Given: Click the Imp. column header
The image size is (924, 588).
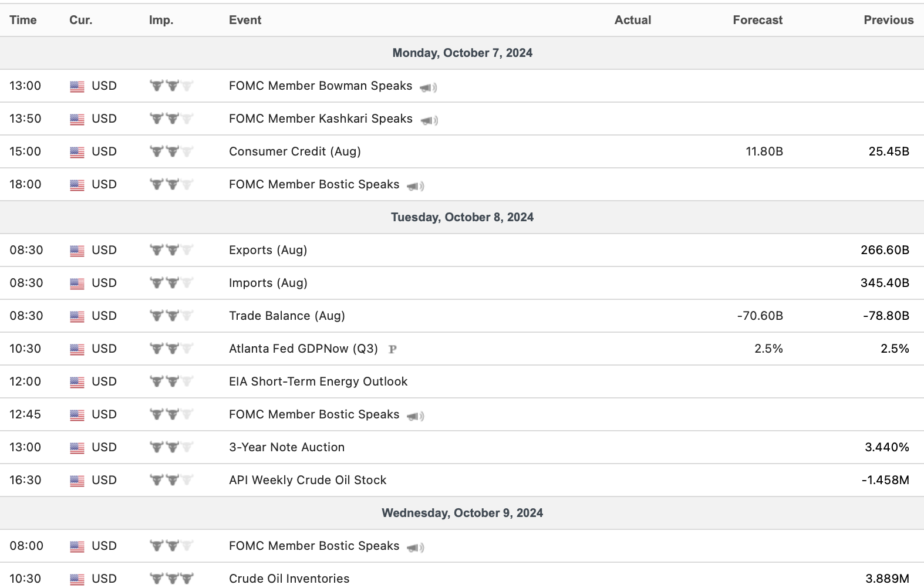Looking at the screenshot, I should coord(161,20).
